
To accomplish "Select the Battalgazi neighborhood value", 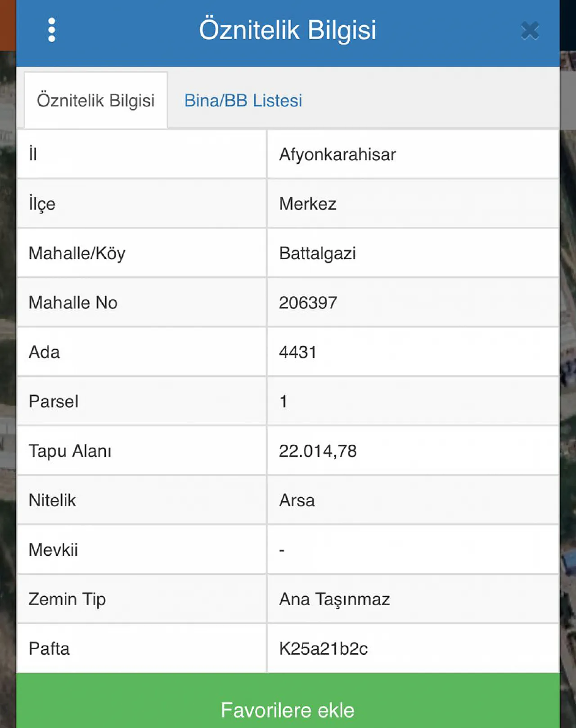I will click(317, 254).
